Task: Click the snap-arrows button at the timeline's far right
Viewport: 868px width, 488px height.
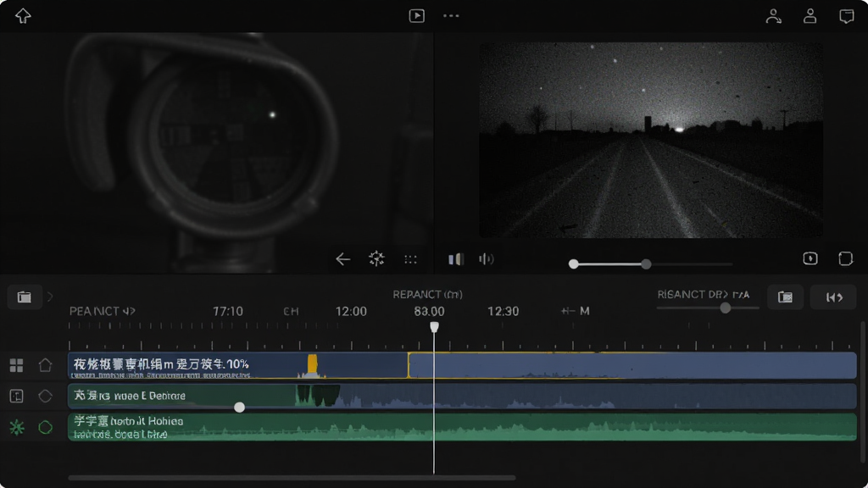Action: (834, 297)
